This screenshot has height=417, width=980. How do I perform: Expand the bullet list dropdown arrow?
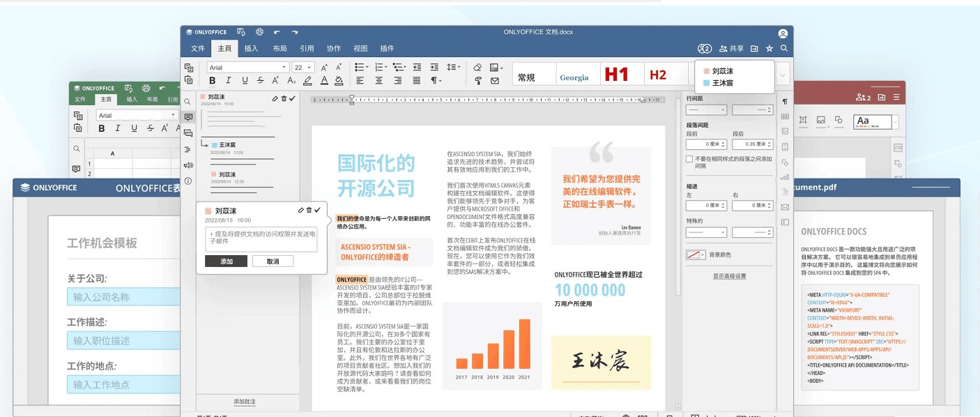click(367, 67)
